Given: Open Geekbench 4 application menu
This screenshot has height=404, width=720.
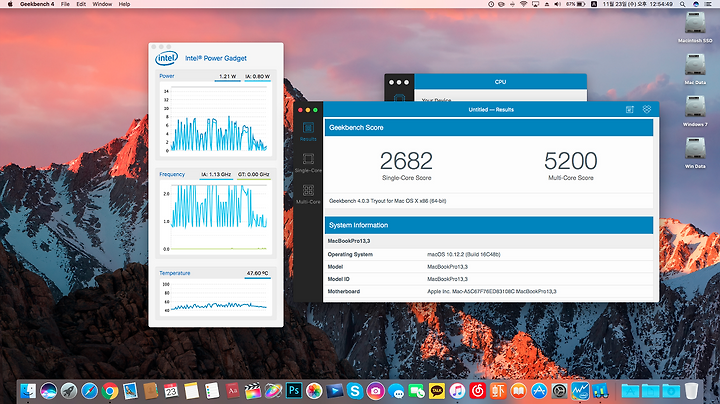Looking at the screenshot, I should coord(37,4).
